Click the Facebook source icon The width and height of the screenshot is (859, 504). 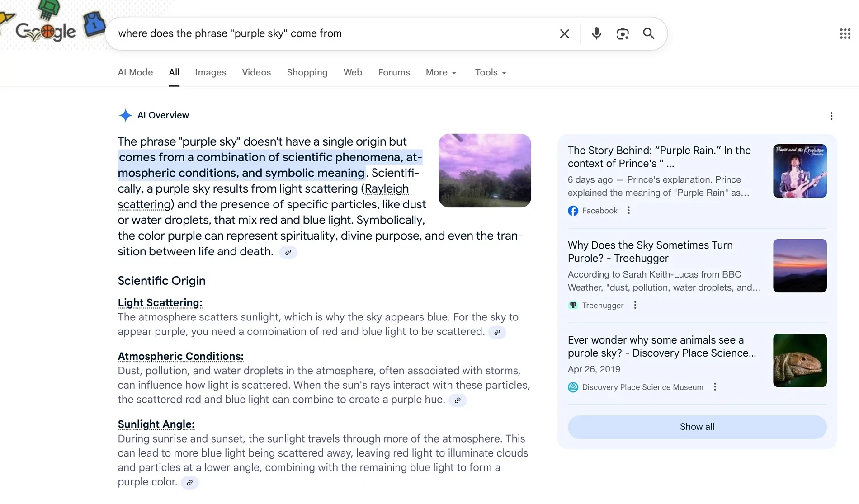point(573,211)
